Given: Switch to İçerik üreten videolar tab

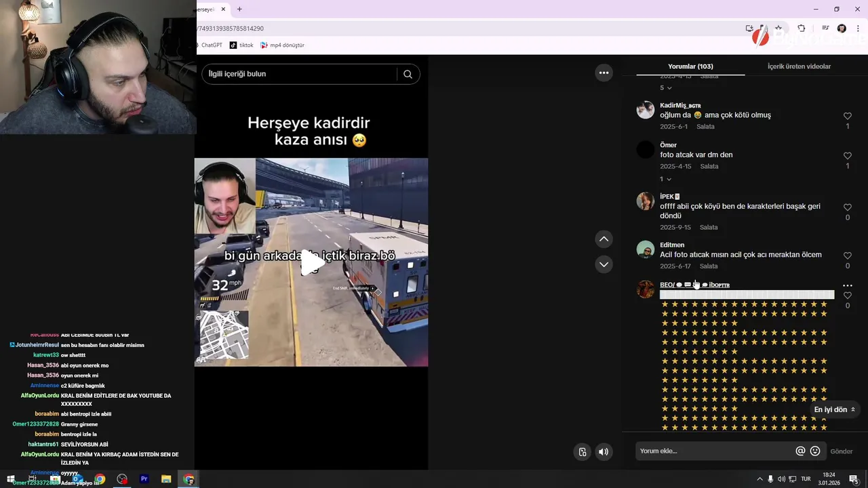Looking at the screenshot, I should pyautogui.click(x=799, y=66).
